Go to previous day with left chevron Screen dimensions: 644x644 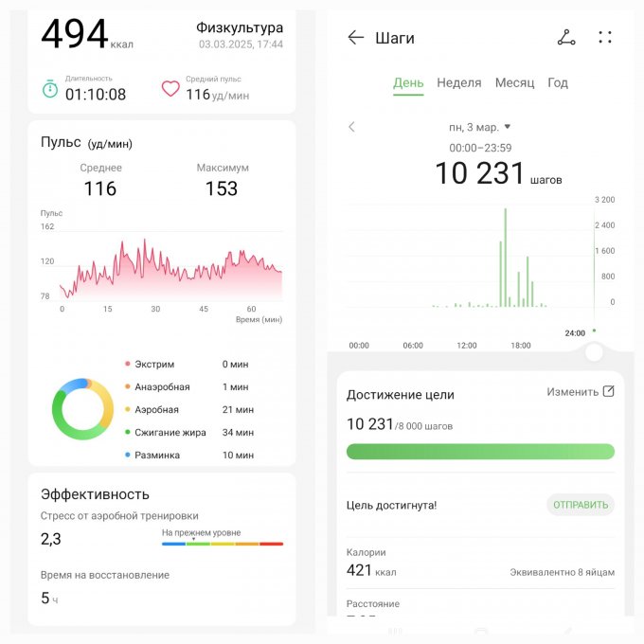tap(352, 127)
